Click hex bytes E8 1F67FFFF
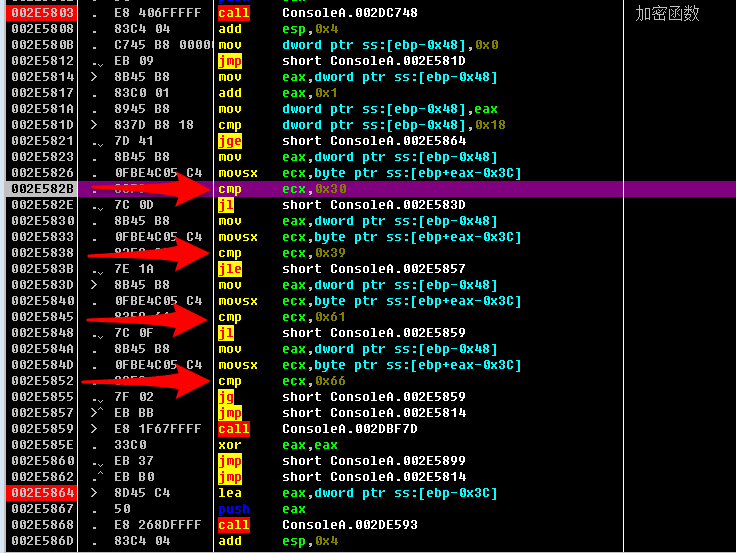The width and height of the screenshot is (736, 553). coord(157,429)
